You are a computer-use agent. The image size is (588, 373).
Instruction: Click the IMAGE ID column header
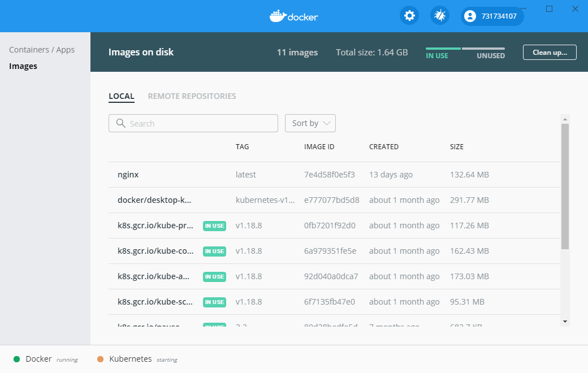pos(319,147)
